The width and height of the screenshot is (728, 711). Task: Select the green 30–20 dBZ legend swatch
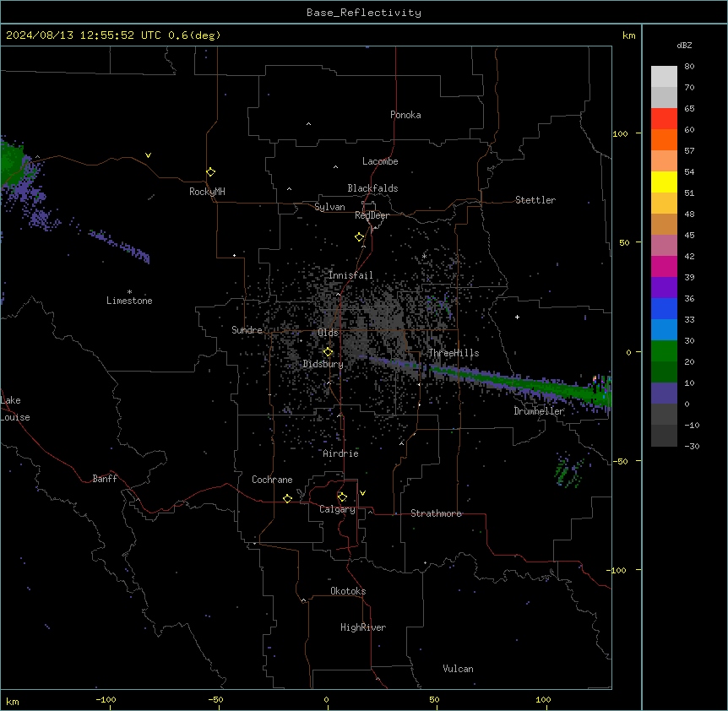(x=664, y=351)
